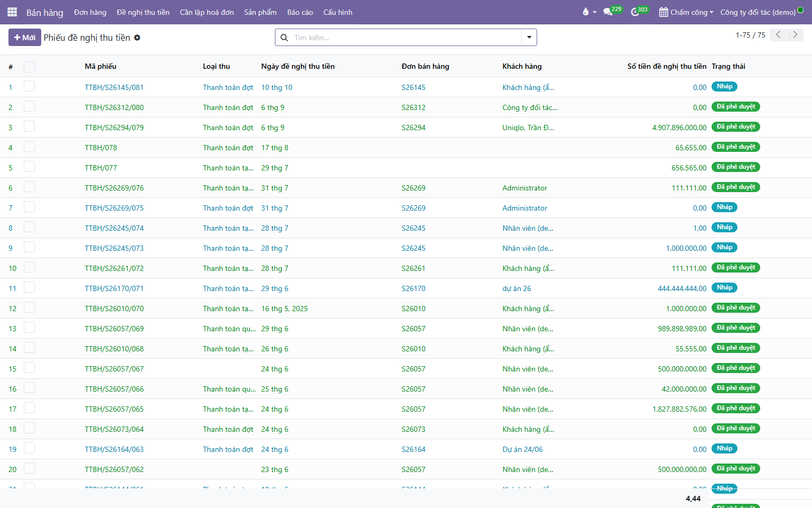Open the Bán hàng app home
Image resolution: width=812 pixels, height=508 pixels.
click(45, 12)
